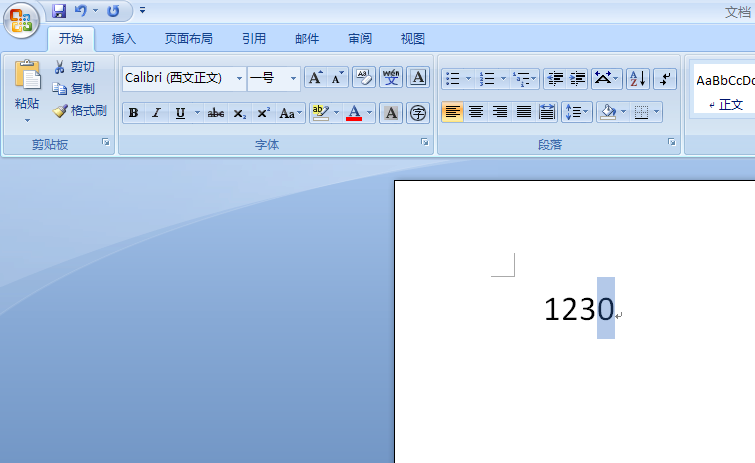
Task: Decrease paragraph indent
Action: point(555,78)
